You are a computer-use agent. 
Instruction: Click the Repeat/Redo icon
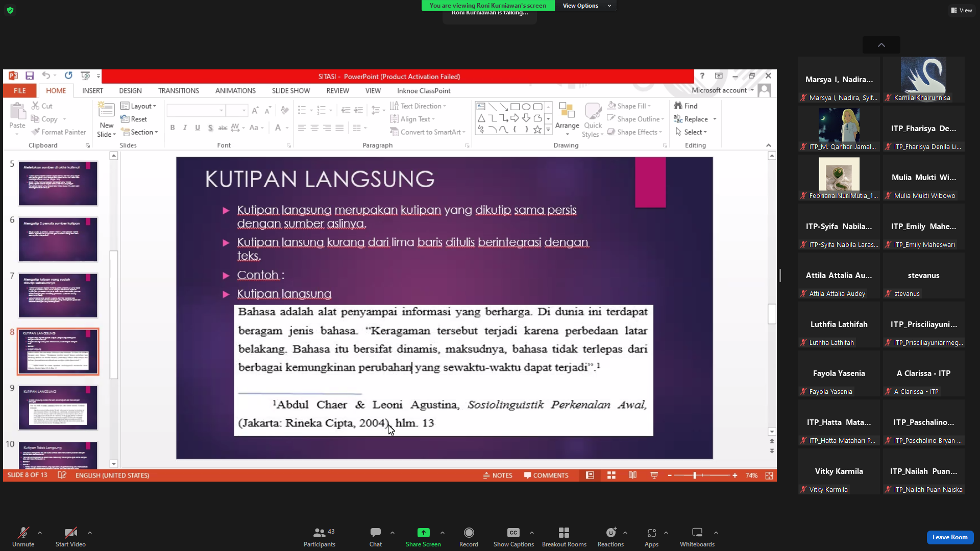[68, 76]
